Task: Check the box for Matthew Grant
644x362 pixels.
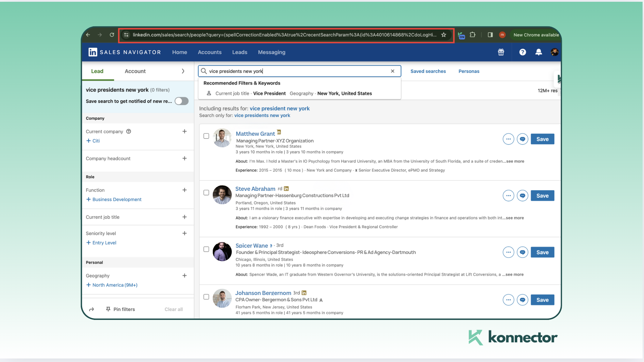Action: pyautogui.click(x=206, y=136)
